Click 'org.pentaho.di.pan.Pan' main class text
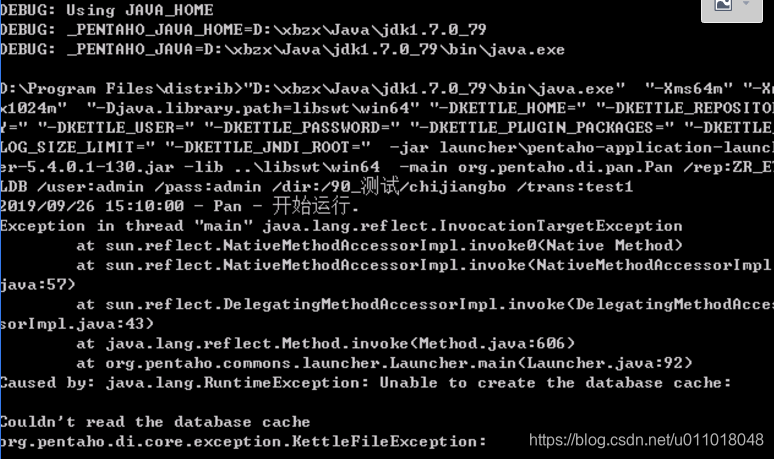This screenshot has height=459, width=774. point(565,167)
